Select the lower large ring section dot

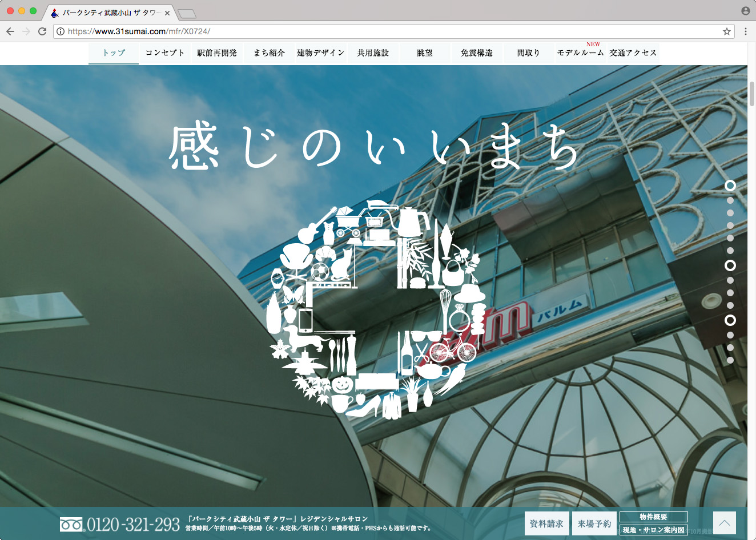[x=730, y=320]
